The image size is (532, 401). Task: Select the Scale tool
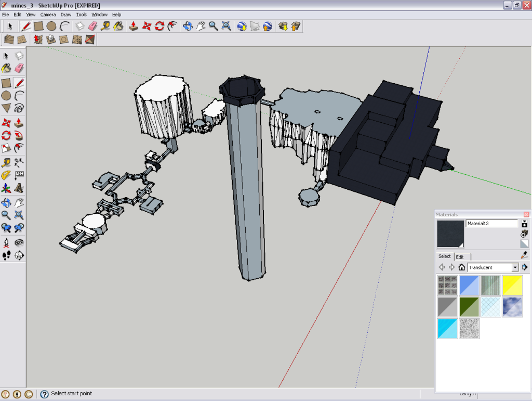click(6, 148)
